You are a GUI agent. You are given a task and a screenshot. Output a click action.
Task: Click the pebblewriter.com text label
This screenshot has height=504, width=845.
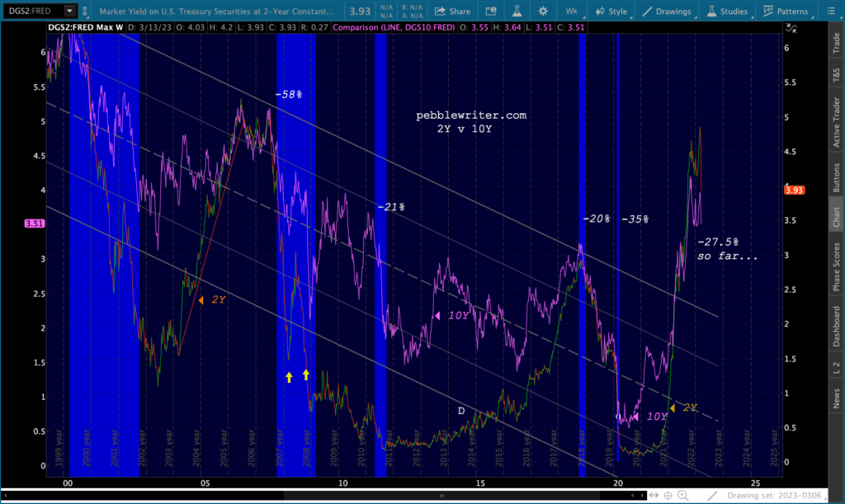pyautogui.click(x=471, y=115)
